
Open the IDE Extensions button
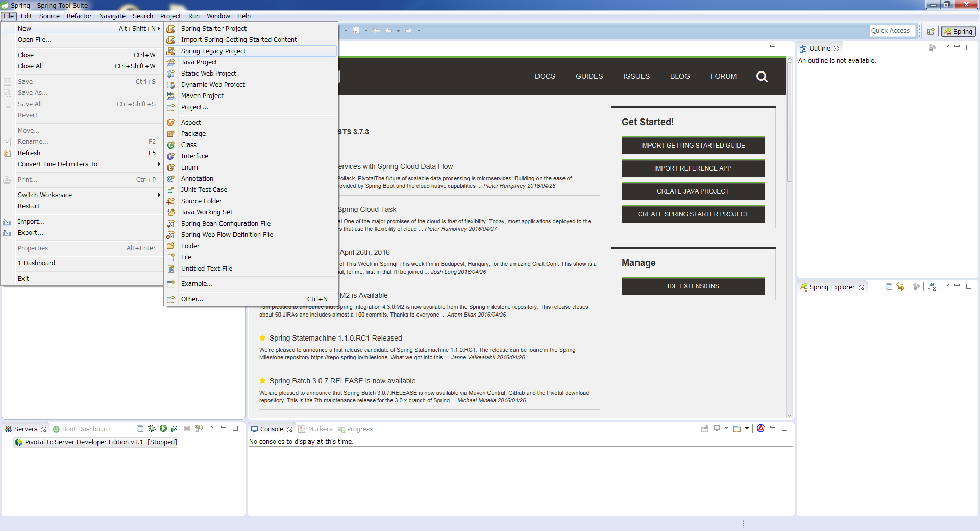[693, 286]
